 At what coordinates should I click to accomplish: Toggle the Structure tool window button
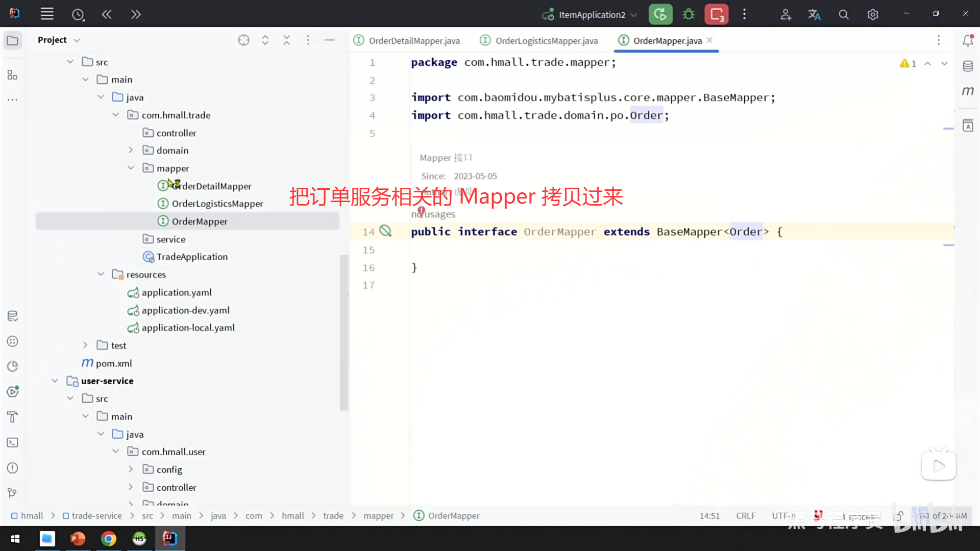[13, 76]
